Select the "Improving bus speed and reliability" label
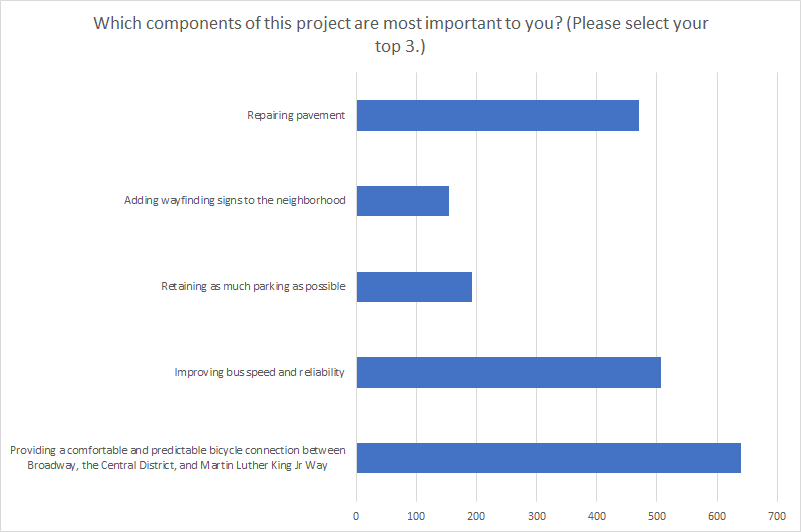 click(259, 373)
